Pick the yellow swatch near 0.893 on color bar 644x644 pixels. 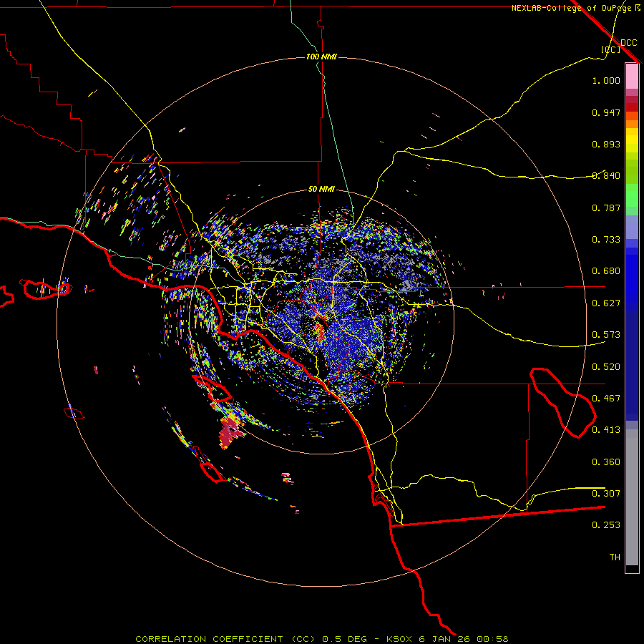pyautogui.click(x=632, y=140)
